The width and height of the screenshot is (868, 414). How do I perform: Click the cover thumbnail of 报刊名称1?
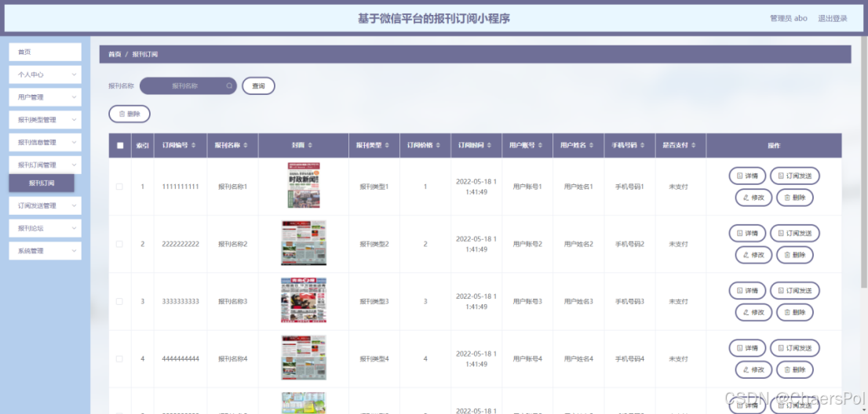point(304,185)
